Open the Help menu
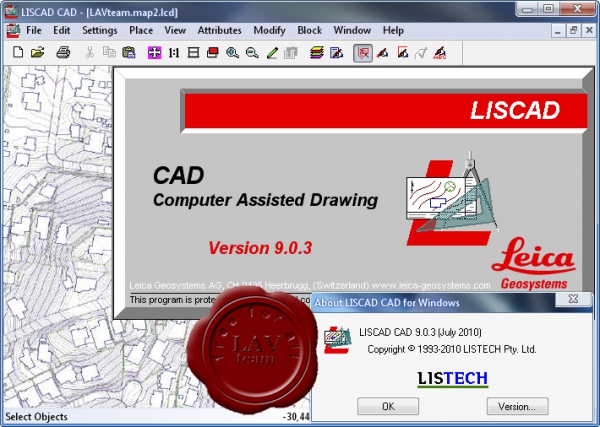Screen dimensions: 600x427 point(393,30)
